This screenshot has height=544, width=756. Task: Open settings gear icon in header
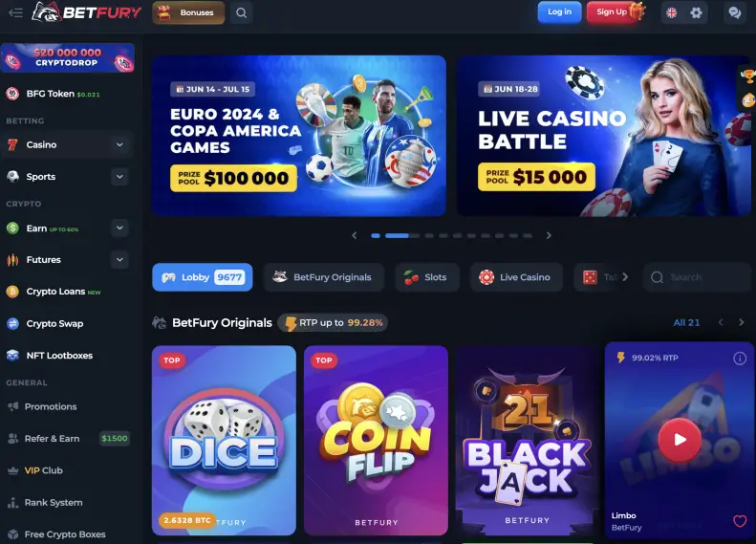click(x=696, y=12)
